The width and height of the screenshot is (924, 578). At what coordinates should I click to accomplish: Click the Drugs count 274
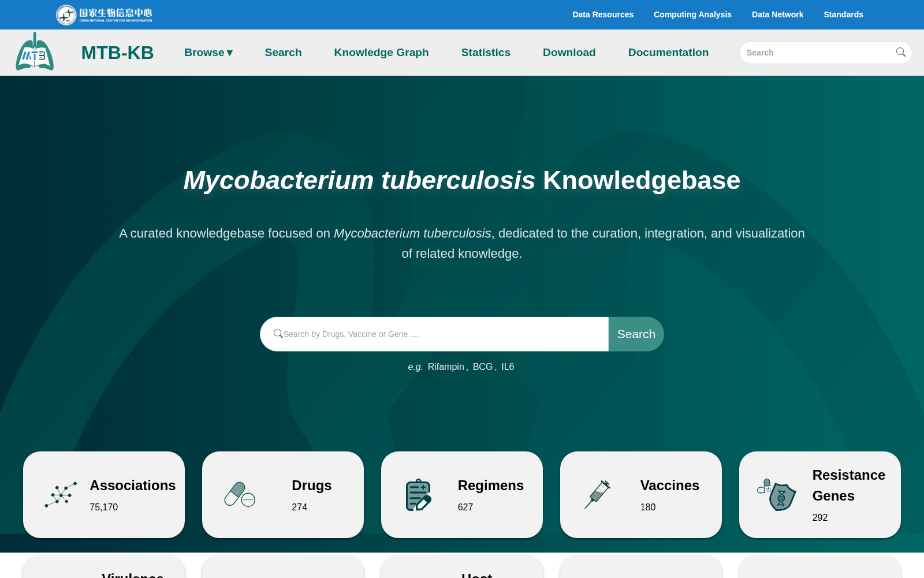pos(300,507)
